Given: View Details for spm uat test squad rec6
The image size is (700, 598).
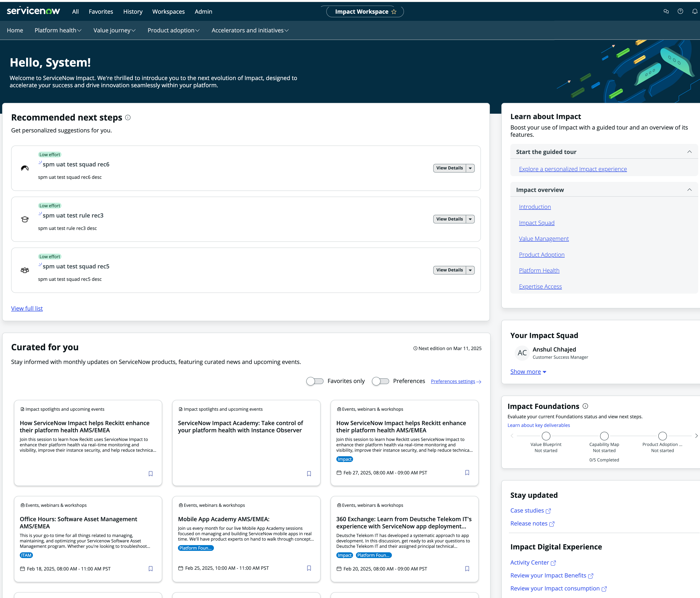Looking at the screenshot, I should tap(450, 168).
